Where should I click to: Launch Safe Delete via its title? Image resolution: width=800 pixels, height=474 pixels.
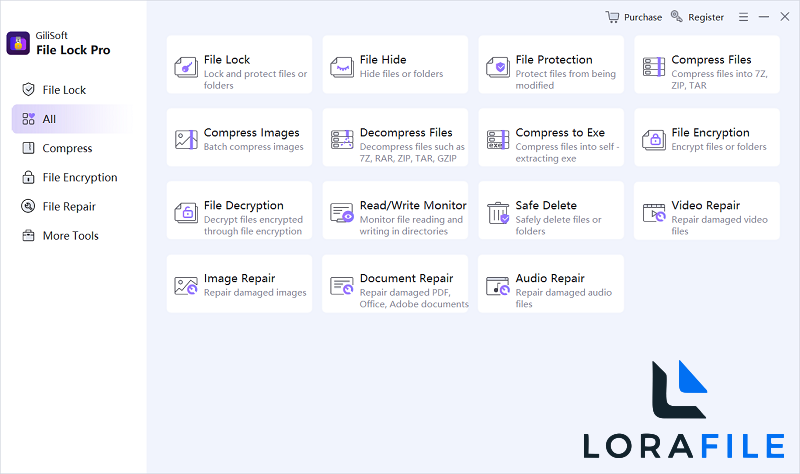coord(546,205)
